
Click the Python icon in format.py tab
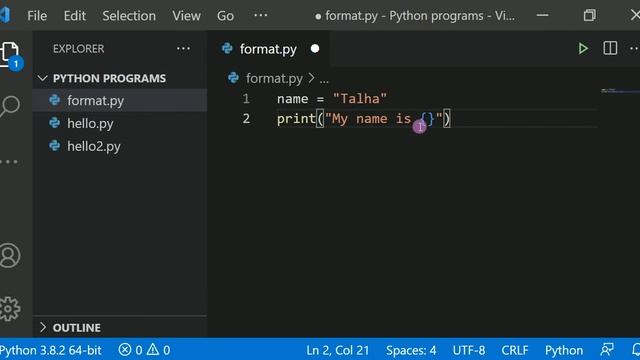(x=227, y=49)
